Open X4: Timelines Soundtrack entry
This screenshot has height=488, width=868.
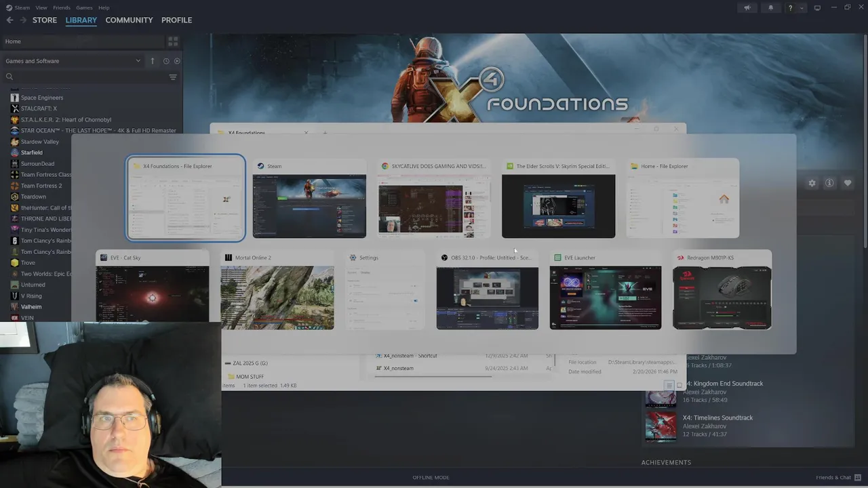tap(717, 418)
